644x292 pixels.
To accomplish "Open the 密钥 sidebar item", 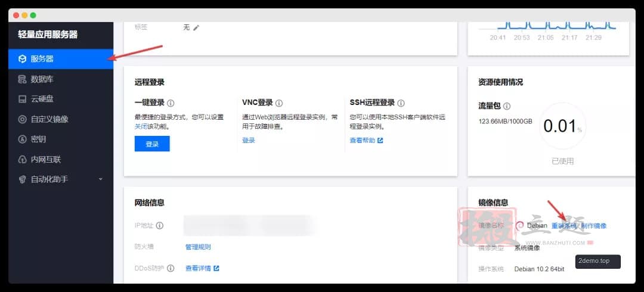I will pos(61,139).
